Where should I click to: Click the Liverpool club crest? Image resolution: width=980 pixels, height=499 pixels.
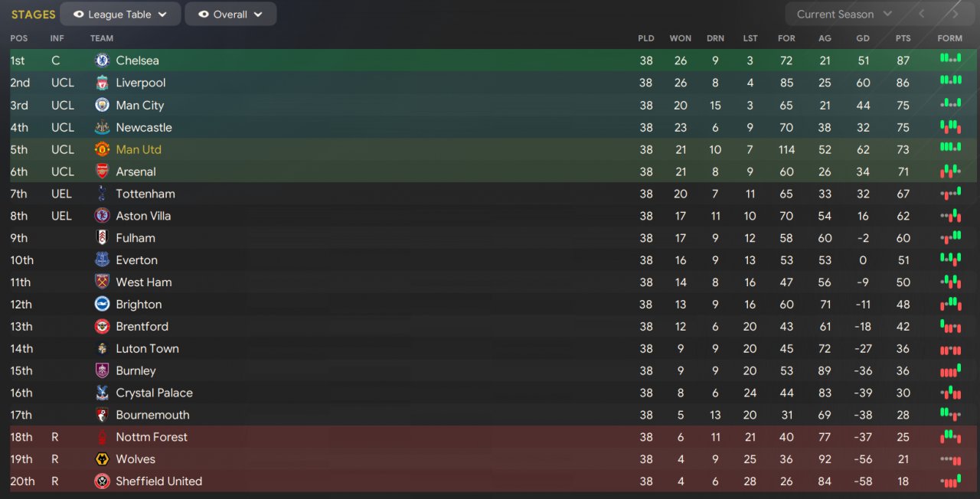click(102, 83)
